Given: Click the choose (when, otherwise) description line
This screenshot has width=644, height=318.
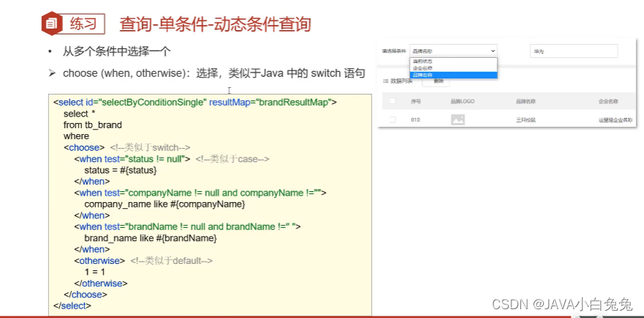Looking at the screenshot, I should (x=214, y=73).
